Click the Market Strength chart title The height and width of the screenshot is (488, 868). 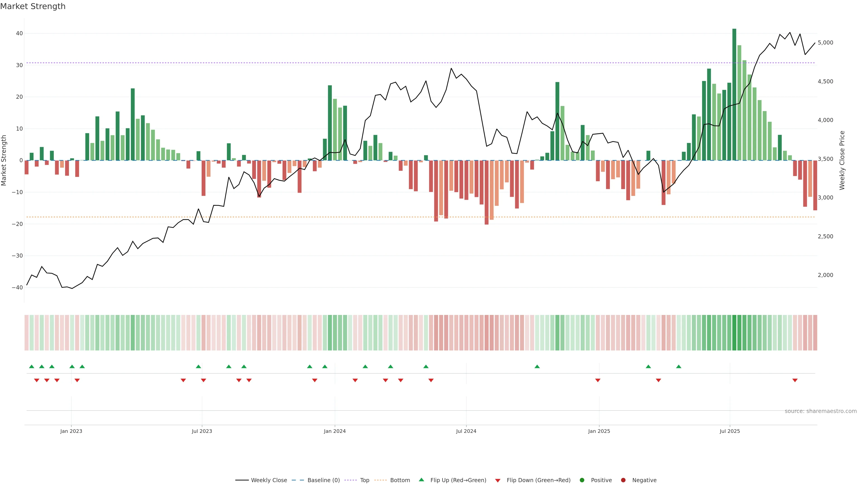33,6
